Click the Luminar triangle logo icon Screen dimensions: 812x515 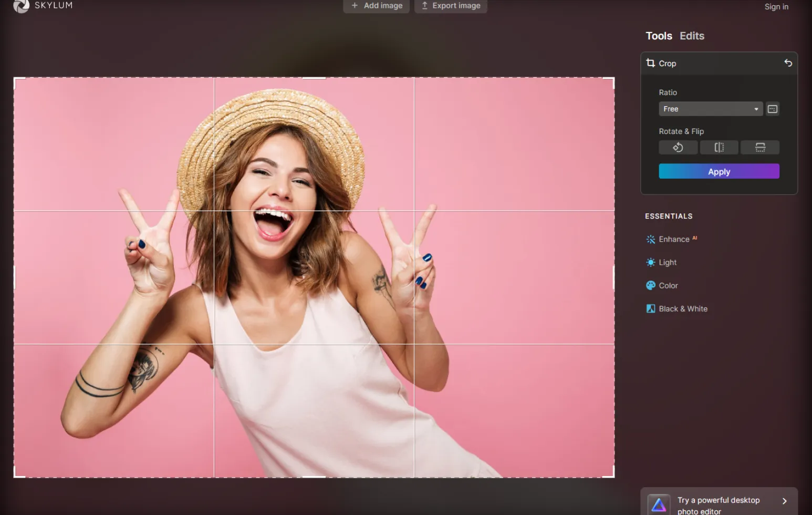(659, 504)
